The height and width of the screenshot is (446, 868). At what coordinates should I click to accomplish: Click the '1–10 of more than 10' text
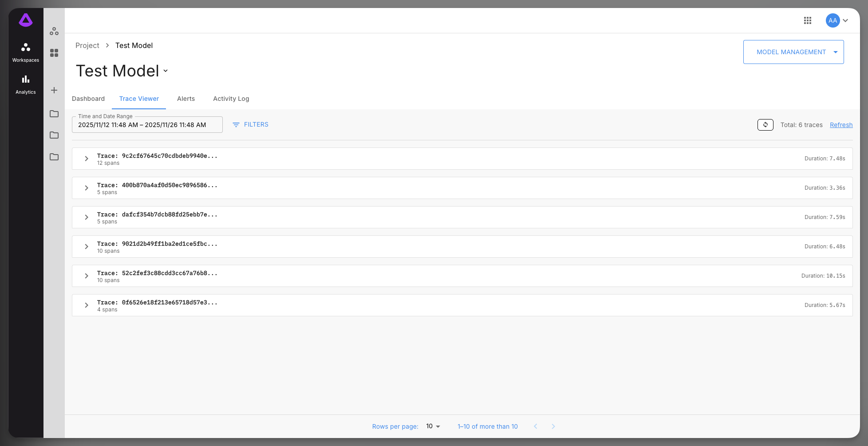[x=488, y=426]
